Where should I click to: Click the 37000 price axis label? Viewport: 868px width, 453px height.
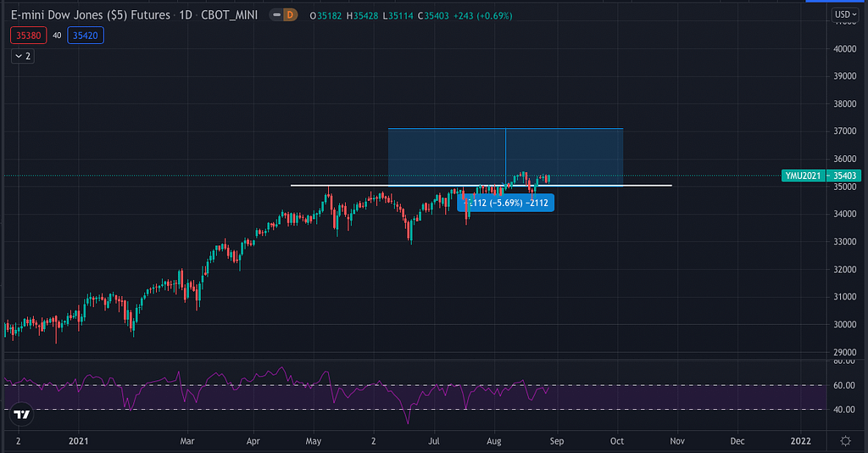[845, 131]
